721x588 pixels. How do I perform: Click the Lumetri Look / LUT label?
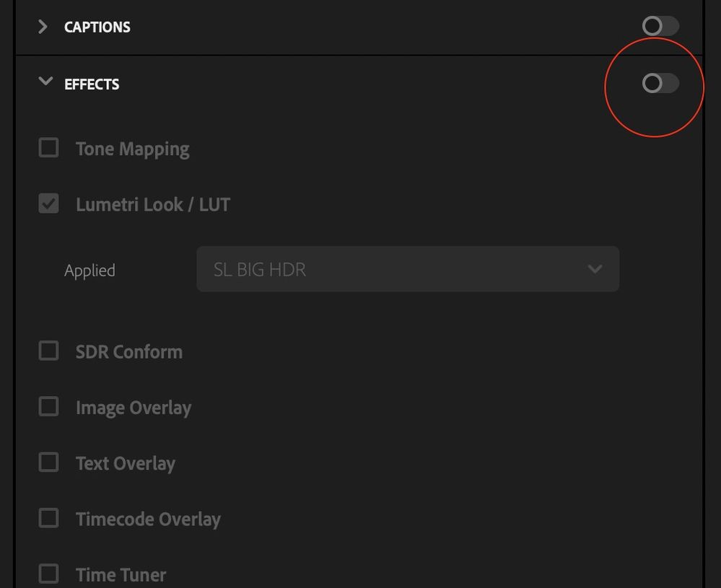click(x=153, y=205)
